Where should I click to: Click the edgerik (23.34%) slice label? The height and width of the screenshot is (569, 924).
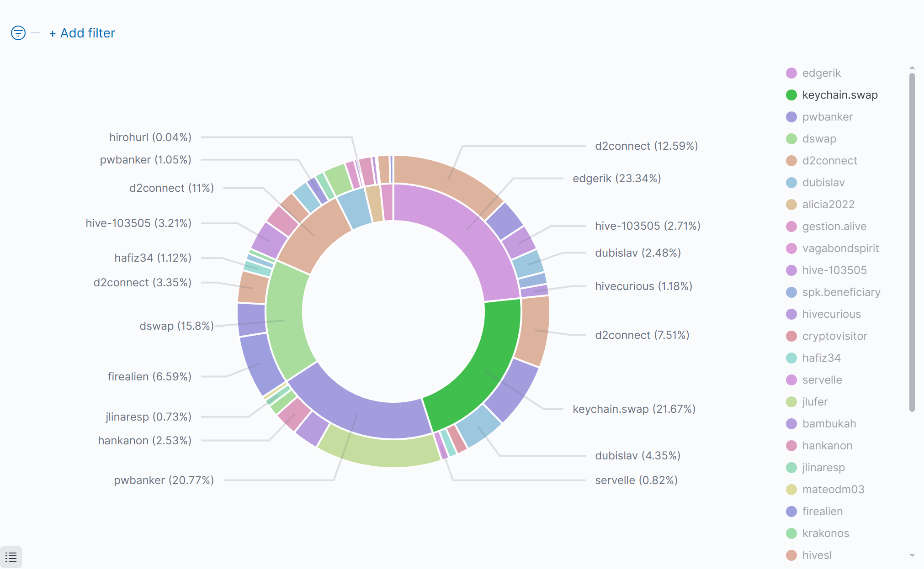click(616, 179)
